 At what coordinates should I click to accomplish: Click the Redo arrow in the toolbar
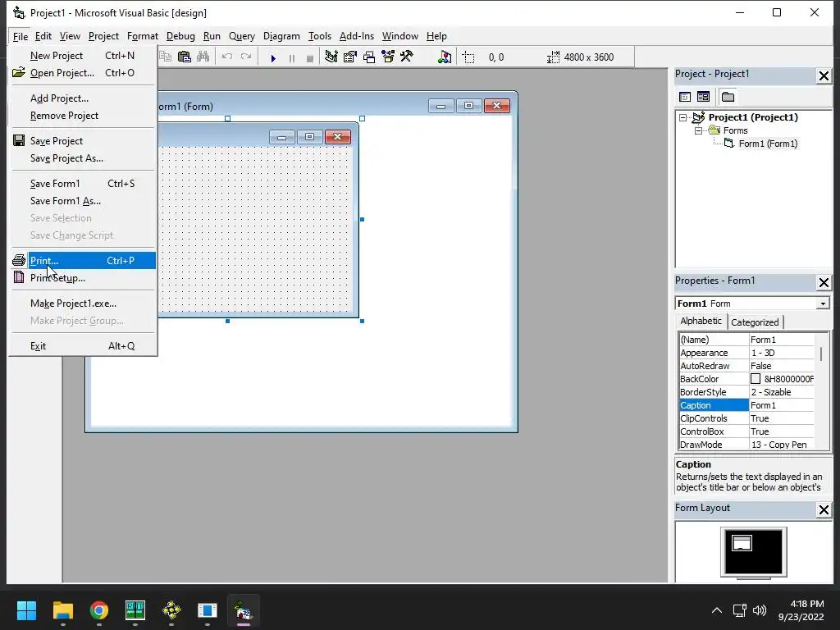(x=246, y=57)
